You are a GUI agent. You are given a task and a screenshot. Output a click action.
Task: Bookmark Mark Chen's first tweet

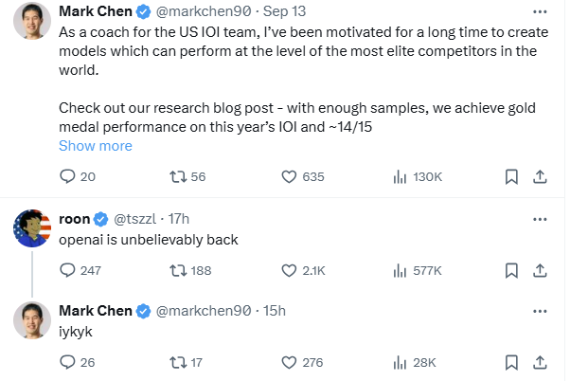pos(511,176)
